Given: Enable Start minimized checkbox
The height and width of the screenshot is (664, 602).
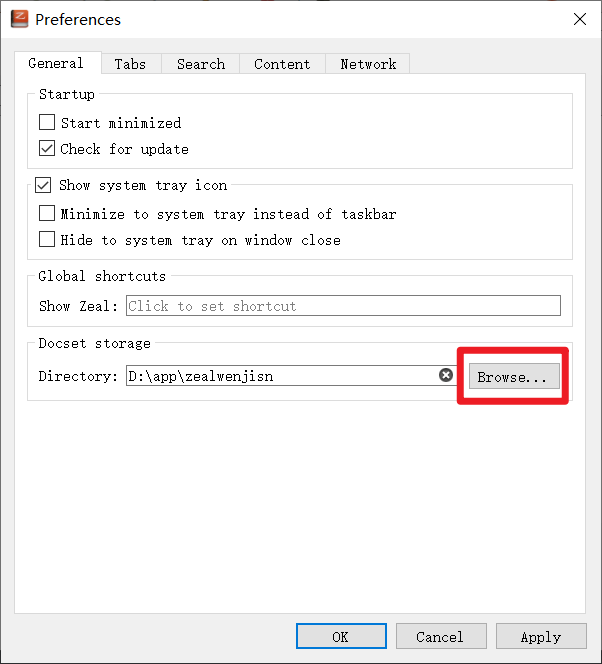Looking at the screenshot, I should click(47, 122).
